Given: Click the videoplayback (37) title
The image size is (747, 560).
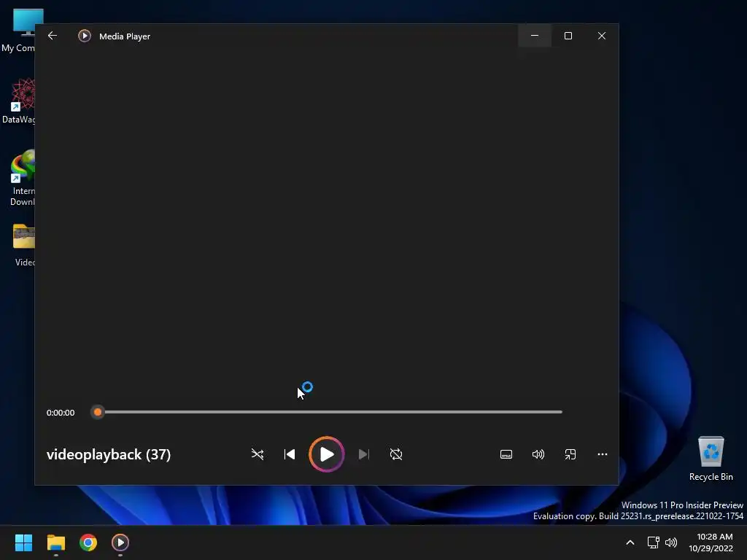Looking at the screenshot, I should click(109, 454).
